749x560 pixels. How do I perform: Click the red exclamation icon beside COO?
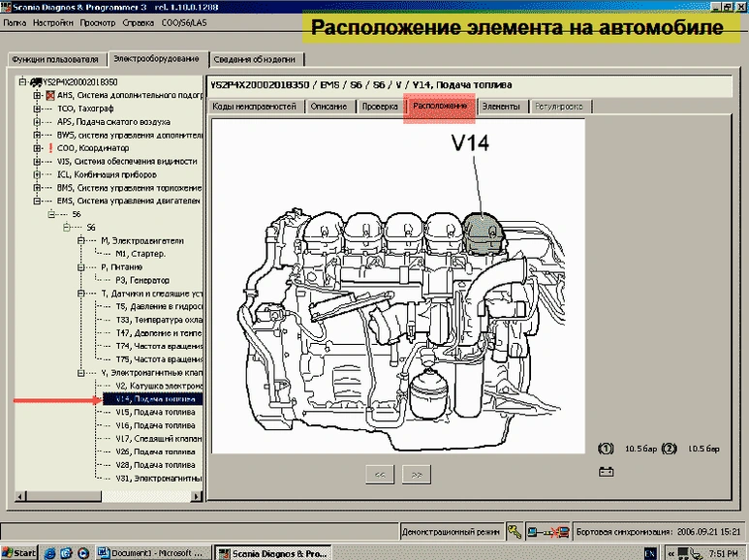click(49, 148)
